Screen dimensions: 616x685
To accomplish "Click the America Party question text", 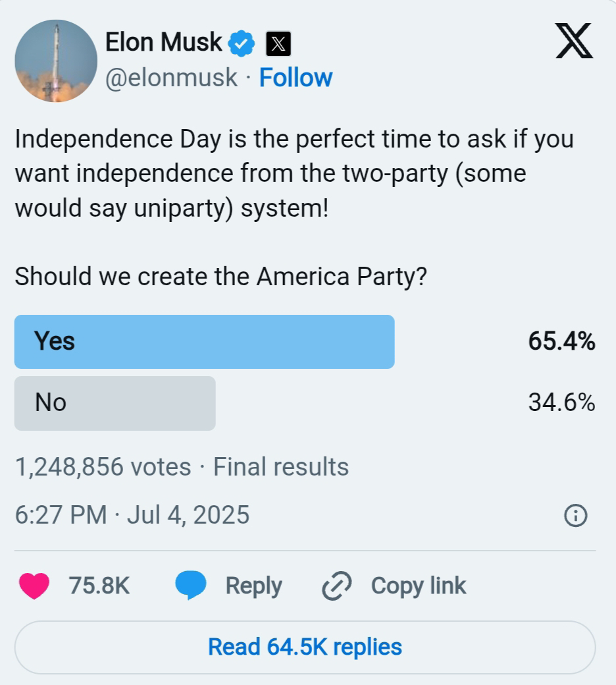I will [221, 277].
